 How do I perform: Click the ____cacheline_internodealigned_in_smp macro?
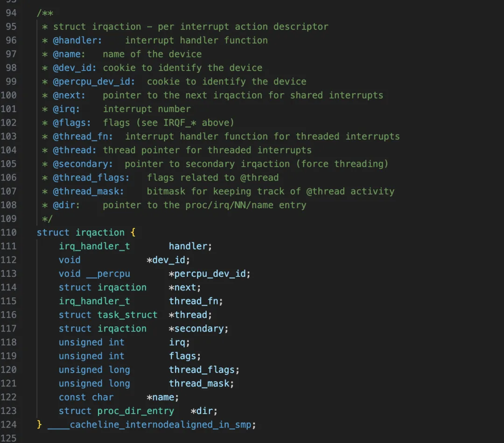click(x=149, y=424)
